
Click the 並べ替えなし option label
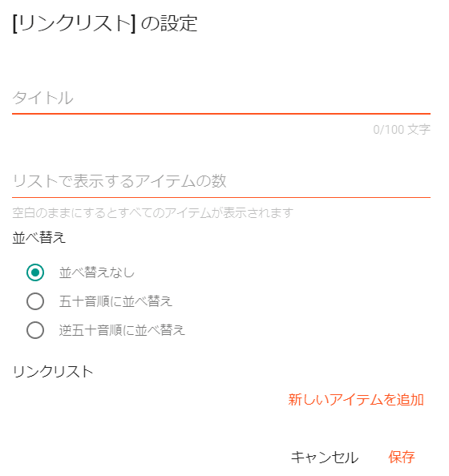96,272
